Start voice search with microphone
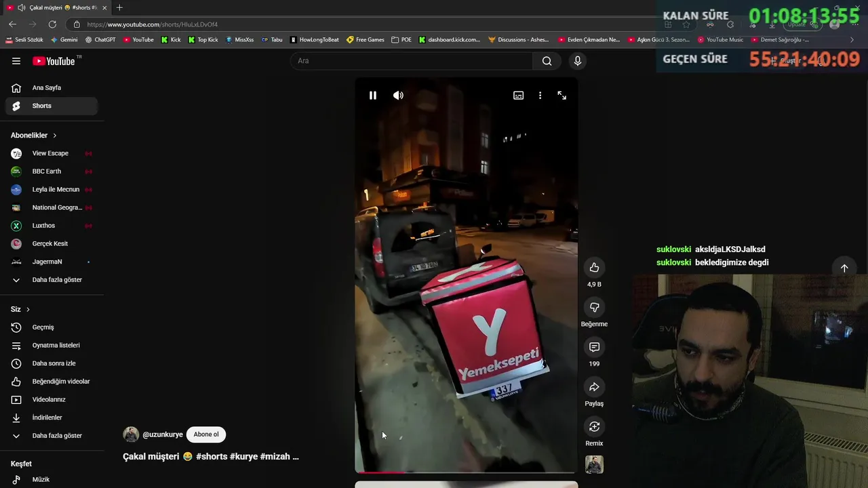 pyautogui.click(x=577, y=61)
